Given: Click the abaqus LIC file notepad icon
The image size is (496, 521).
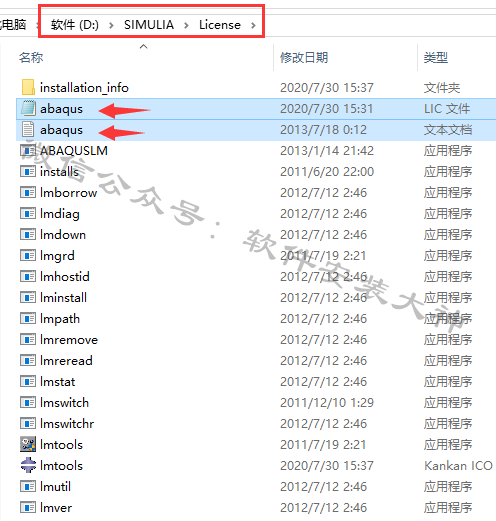Looking at the screenshot, I should pyautogui.click(x=28, y=109).
